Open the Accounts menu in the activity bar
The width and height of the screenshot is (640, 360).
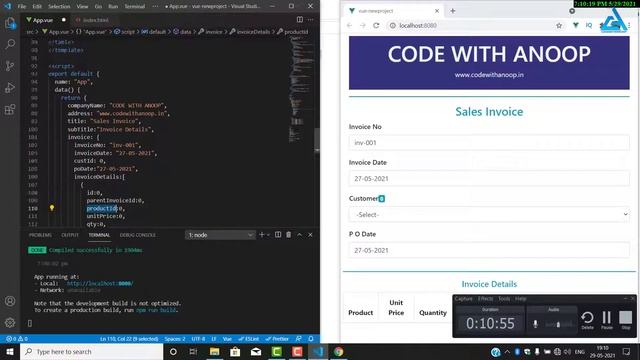(x=10, y=301)
